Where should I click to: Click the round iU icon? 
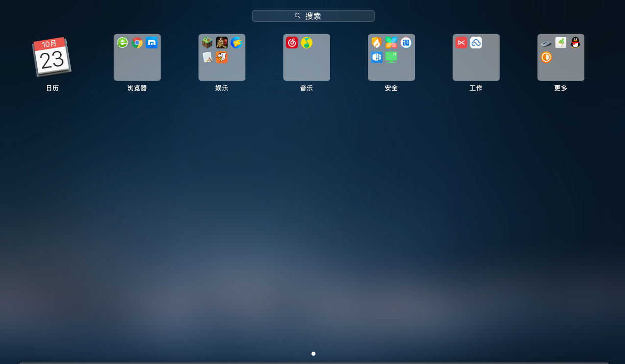pos(406,43)
